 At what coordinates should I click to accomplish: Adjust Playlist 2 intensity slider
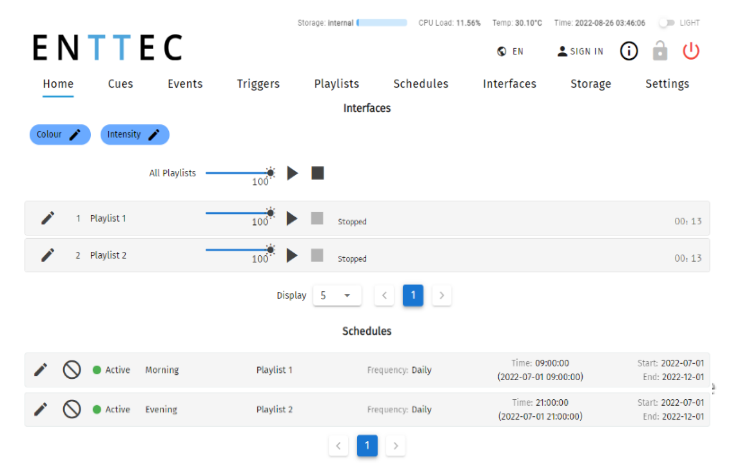(240, 250)
